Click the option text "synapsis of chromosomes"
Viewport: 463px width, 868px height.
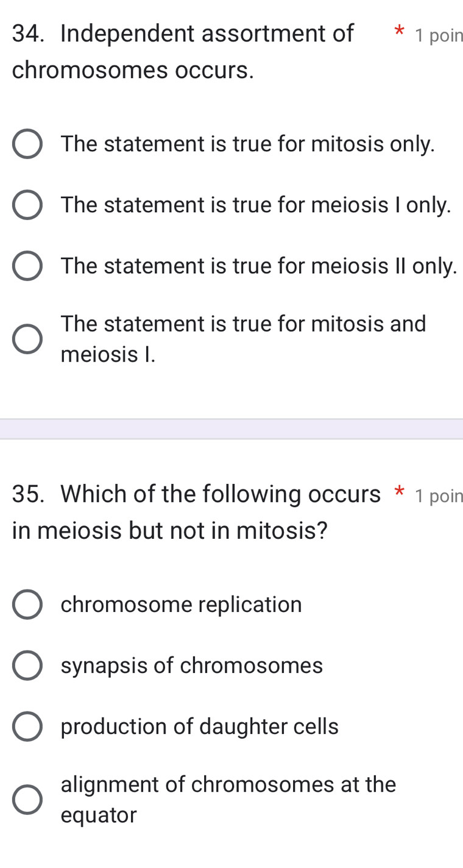click(191, 665)
